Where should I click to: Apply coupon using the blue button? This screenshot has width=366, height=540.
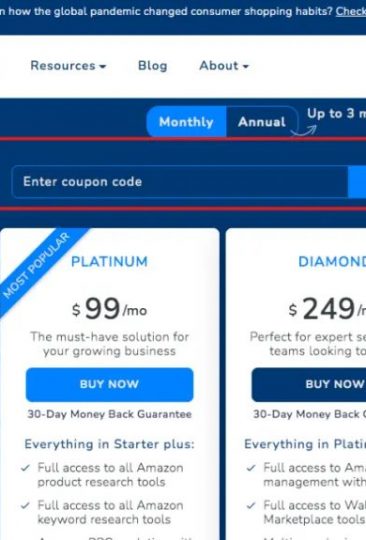(357, 182)
